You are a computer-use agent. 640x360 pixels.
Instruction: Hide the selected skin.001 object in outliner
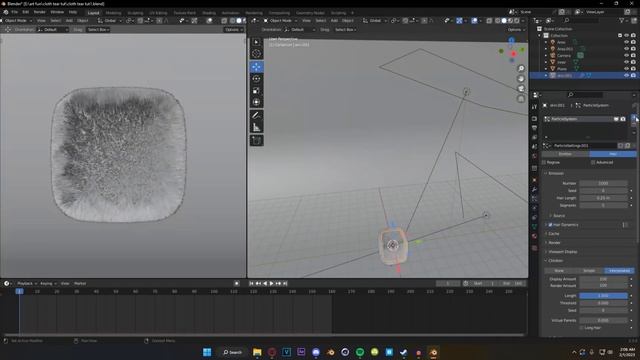click(626, 76)
